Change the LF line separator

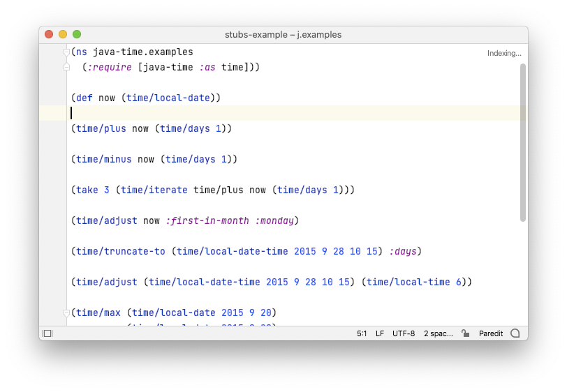[380, 334]
